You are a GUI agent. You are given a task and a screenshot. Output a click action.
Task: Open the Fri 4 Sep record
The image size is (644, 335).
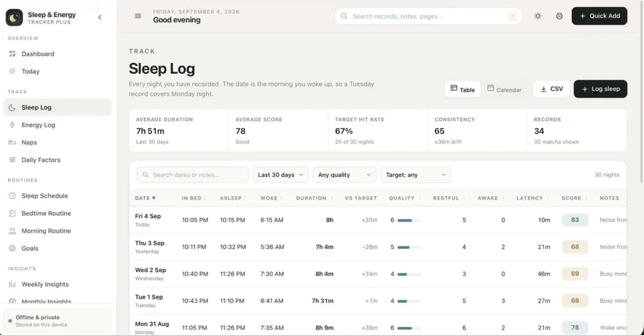click(378, 220)
